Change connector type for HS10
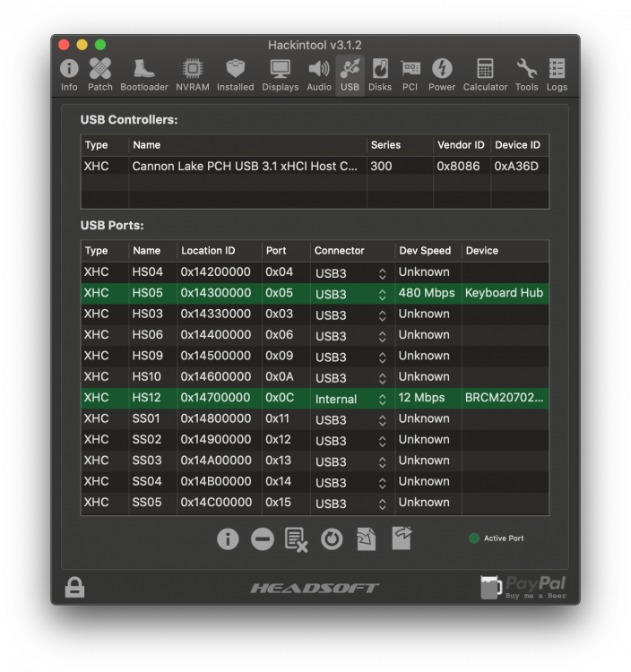 pyautogui.click(x=350, y=378)
